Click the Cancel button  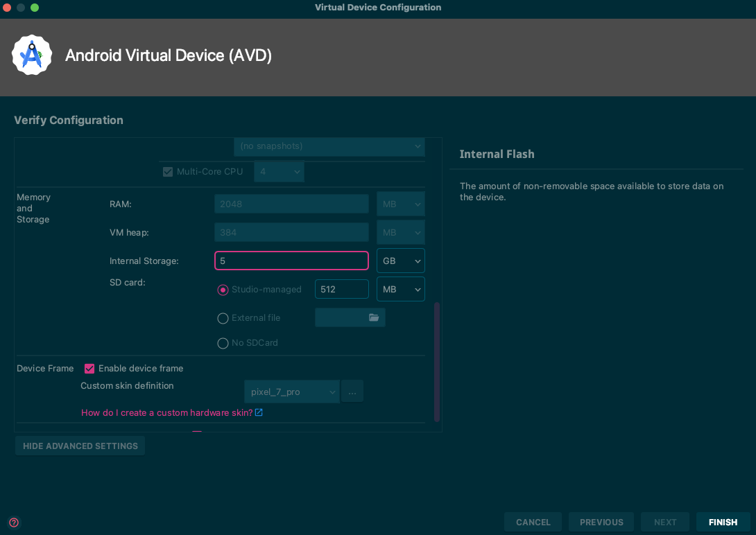pyautogui.click(x=533, y=523)
